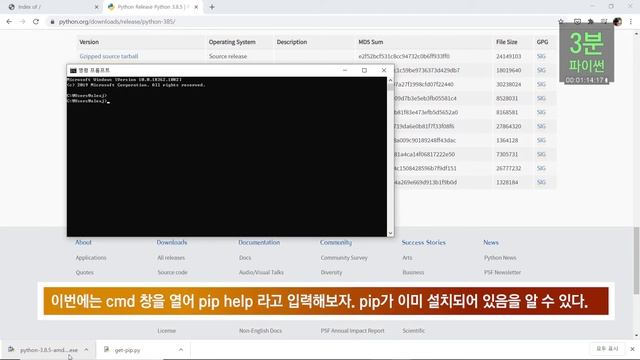Open downloaded get-pip.py file
640x360 pixels.
click(128, 350)
